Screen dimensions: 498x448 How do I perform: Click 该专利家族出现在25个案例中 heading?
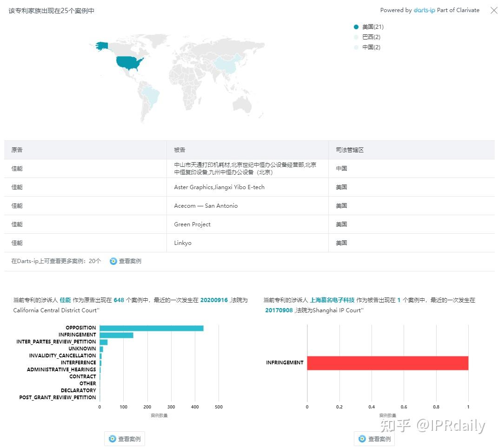(52, 11)
